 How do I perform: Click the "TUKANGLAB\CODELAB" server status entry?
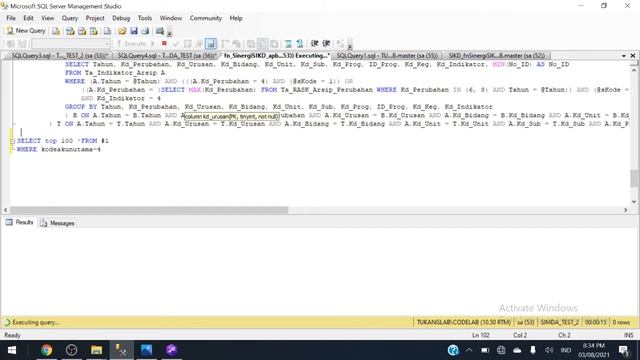coord(463,322)
